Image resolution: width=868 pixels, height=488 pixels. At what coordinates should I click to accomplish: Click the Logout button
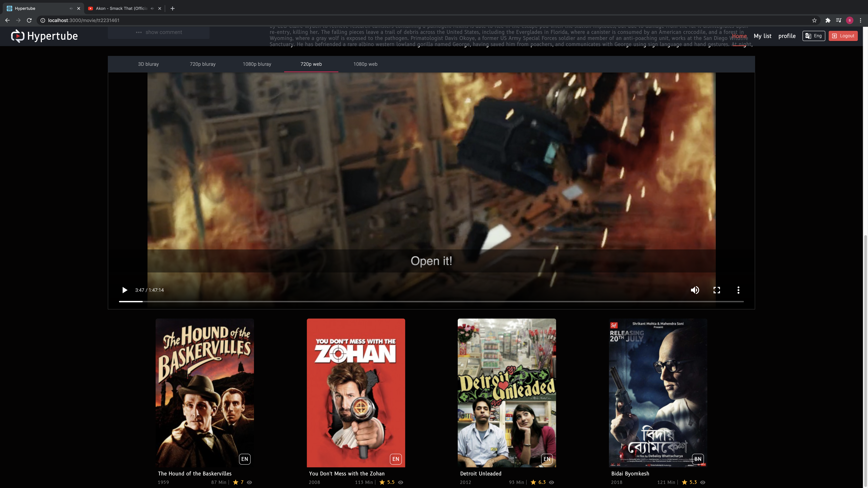(x=843, y=36)
